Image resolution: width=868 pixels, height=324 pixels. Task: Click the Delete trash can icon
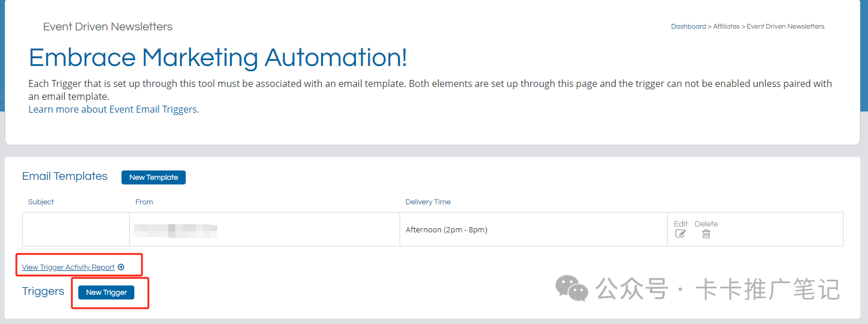(706, 234)
